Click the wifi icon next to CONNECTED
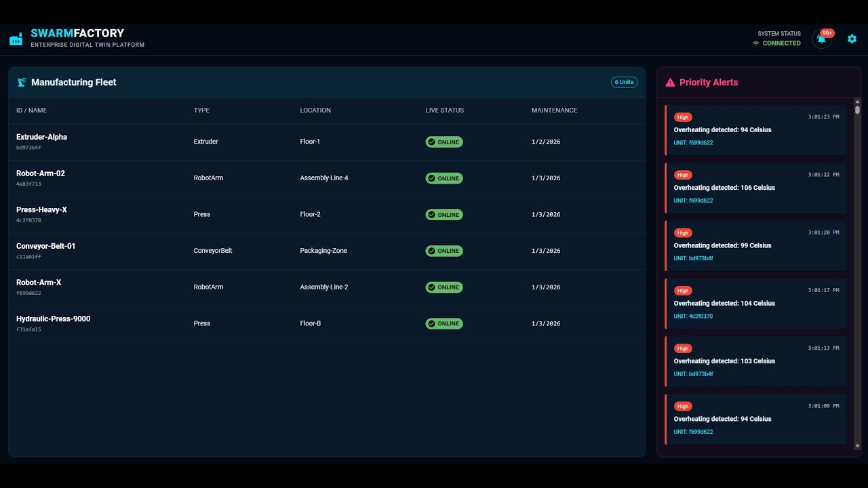The width and height of the screenshot is (868, 488). point(755,43)
